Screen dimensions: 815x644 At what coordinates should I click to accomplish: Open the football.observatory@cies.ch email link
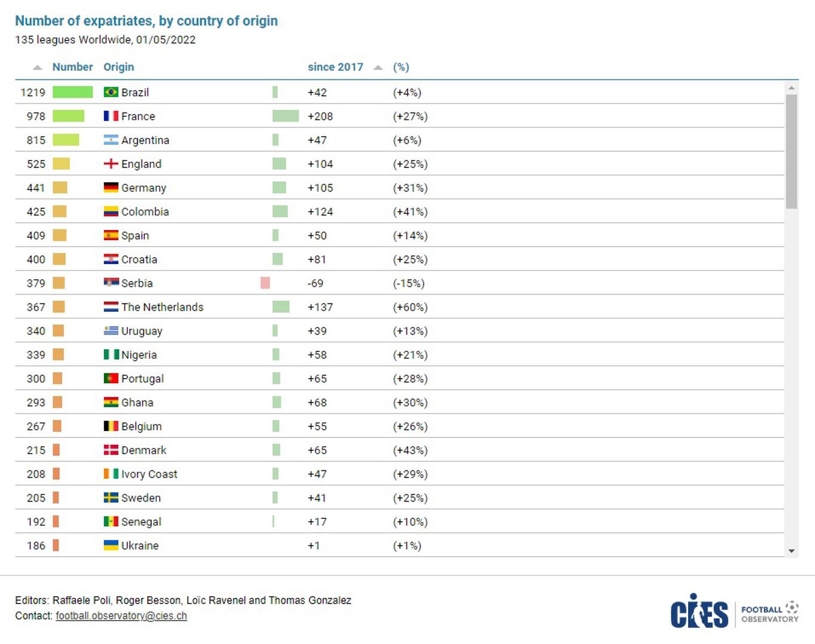tap(121, 616)
